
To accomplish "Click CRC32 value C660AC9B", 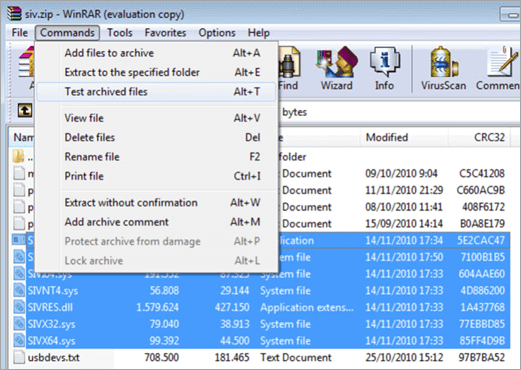I will (481, 190).
